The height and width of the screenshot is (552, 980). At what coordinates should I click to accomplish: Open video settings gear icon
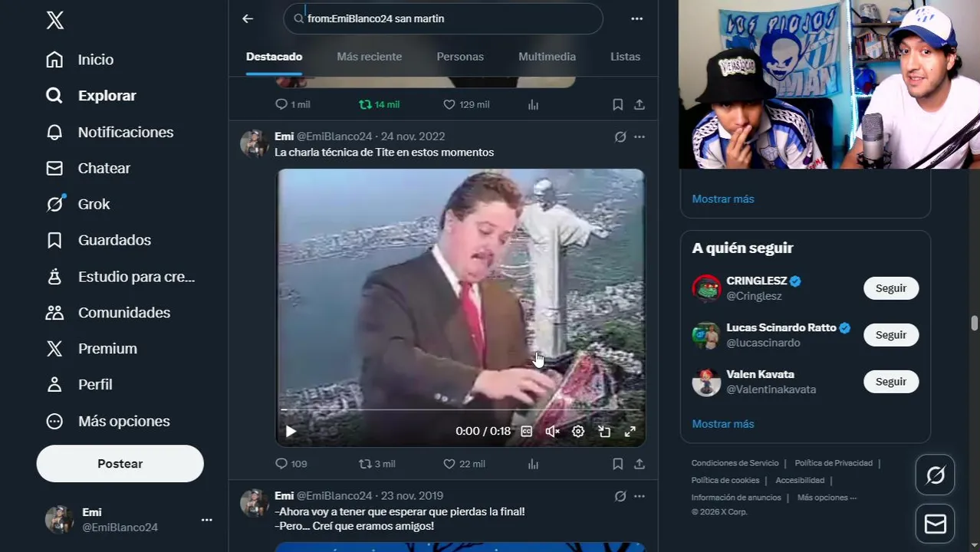click(x=578, y=432)
